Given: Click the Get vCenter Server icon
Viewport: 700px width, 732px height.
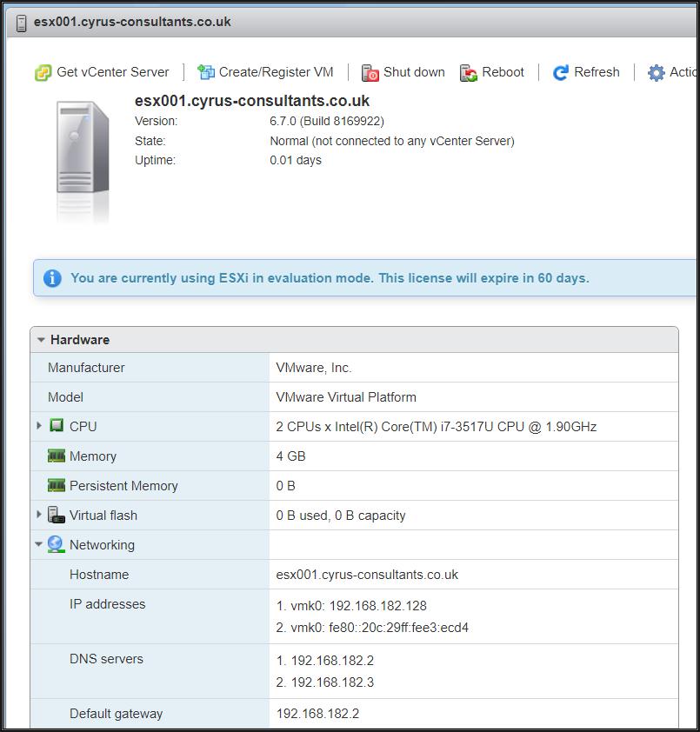Looking at the screenshot, I should [x=43, y=73].
